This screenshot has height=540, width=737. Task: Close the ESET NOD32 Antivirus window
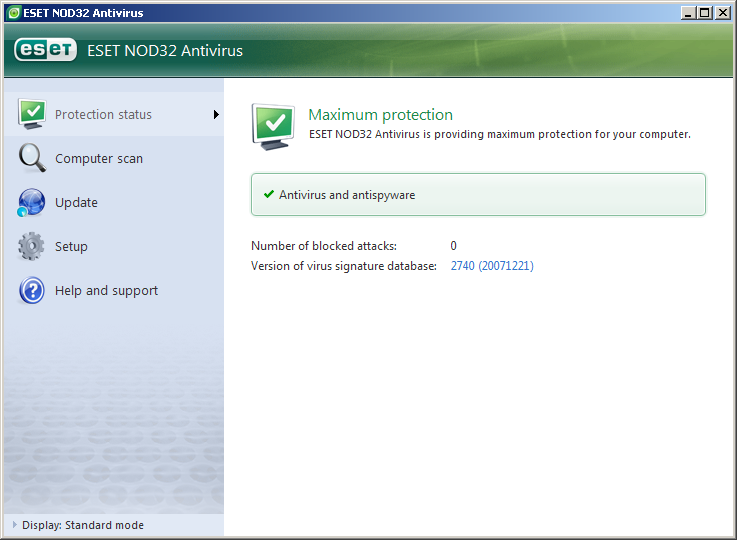[x=722, y=13]
